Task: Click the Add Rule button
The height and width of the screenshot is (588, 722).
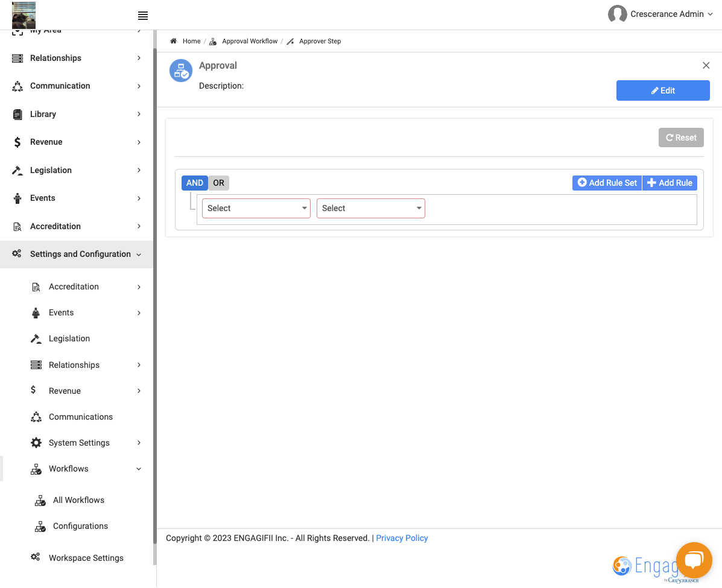Action: (x=670, y=183)
